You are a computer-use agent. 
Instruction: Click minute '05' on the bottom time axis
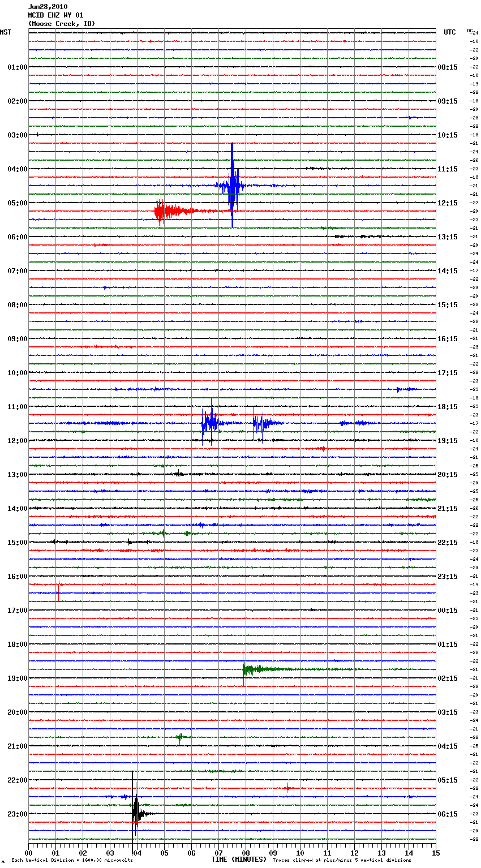(x=164, y=853)
